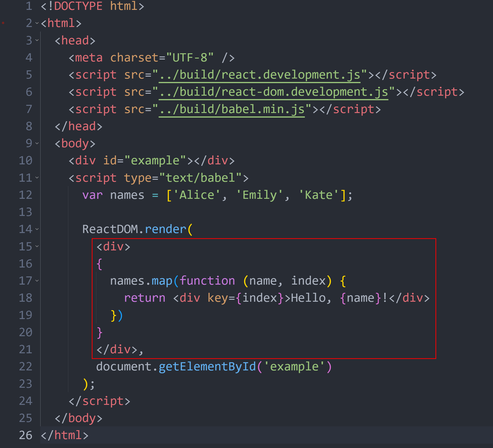Viewport: 493px width, 448px height.
Task: Collapse the ReactDOM.render call at line 14
Action: [37, 229]
